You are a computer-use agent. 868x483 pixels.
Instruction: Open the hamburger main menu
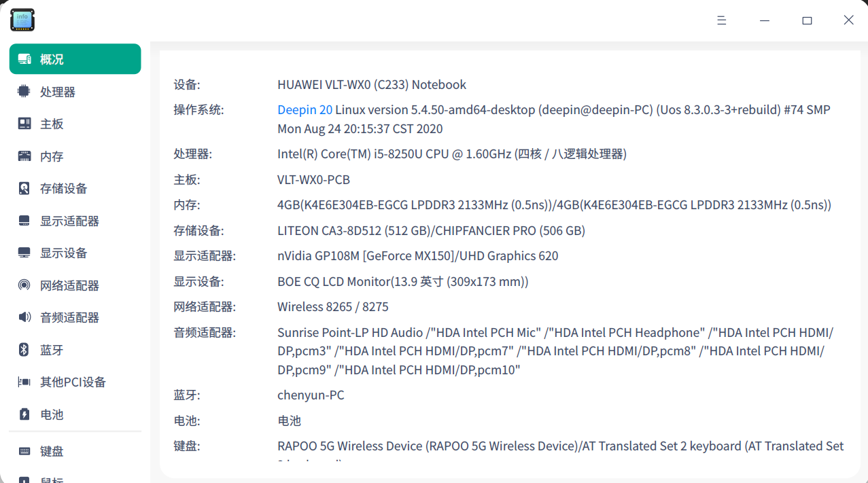(x=722, y=20)
